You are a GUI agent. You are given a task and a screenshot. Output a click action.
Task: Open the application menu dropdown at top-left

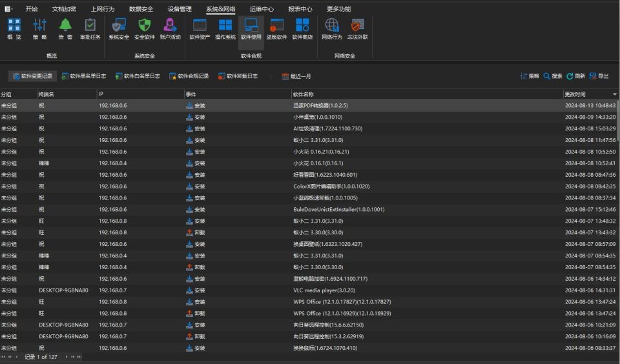click(x=8, y=8)
